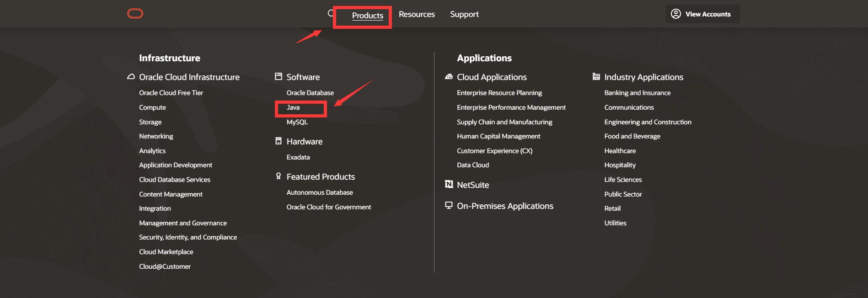Click the red Oracle logo
This screenshot has width=868, height=298.
(x=135, y=14)
